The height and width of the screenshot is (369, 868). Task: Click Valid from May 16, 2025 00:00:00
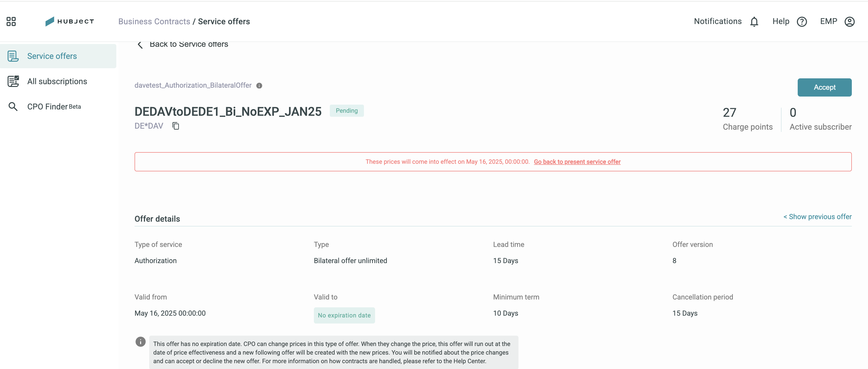click(170, 313)
